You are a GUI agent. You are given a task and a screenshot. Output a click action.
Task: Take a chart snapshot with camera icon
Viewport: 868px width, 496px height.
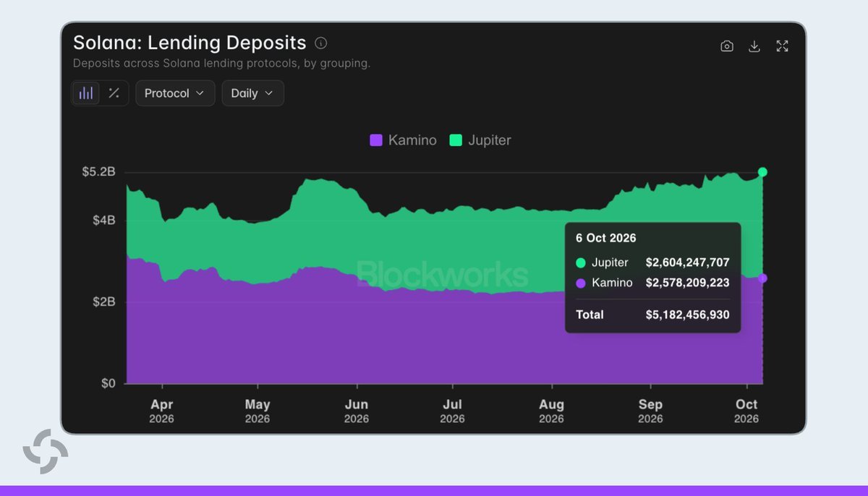[727, 46]
